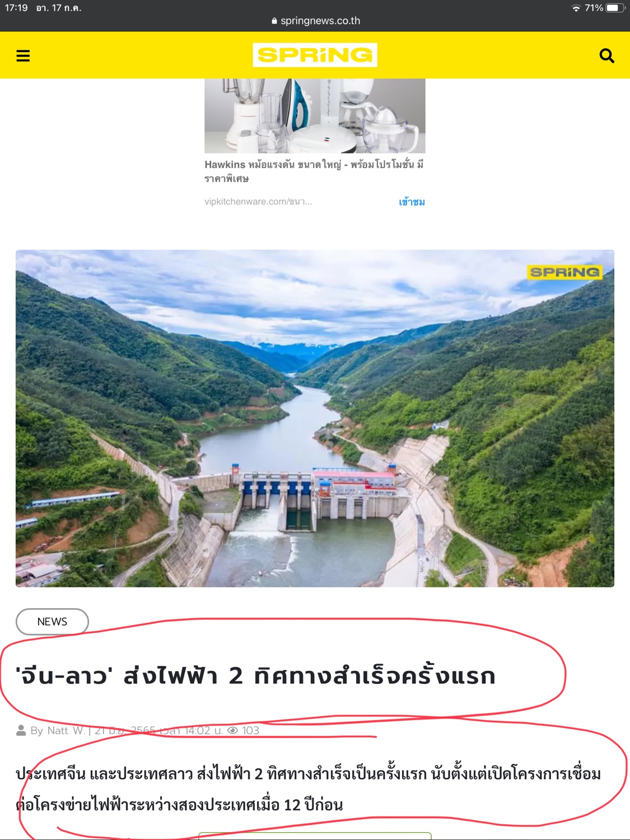Click the springnews.co.th address bar

[315, 21]
